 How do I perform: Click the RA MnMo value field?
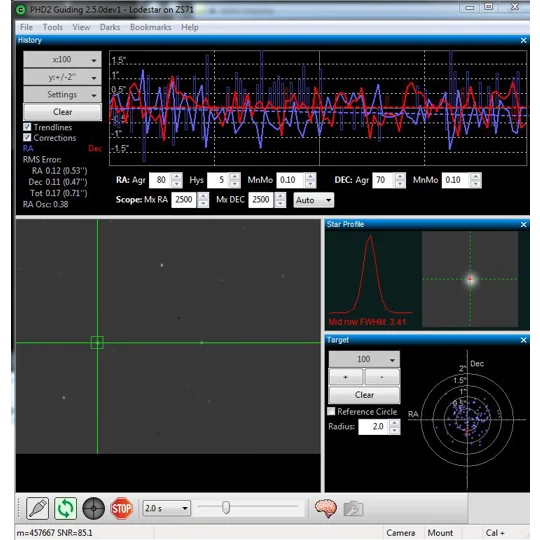tap(291, 180)
